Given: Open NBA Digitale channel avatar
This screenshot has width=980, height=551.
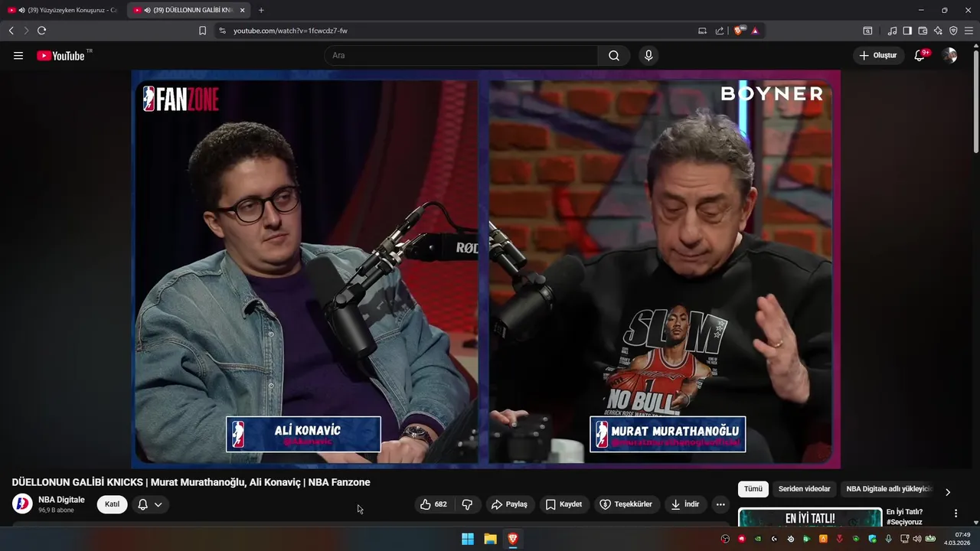Looking at the screenshot, I should tap(22, 504).
